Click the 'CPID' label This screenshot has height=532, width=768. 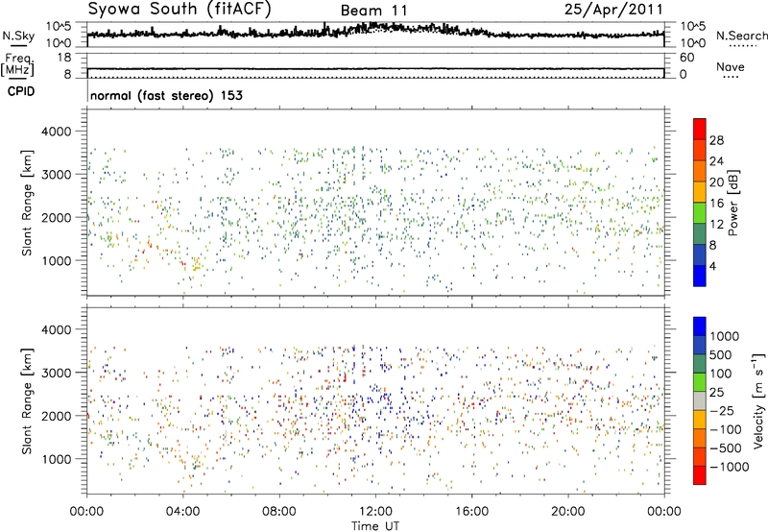tap(20, 91)
